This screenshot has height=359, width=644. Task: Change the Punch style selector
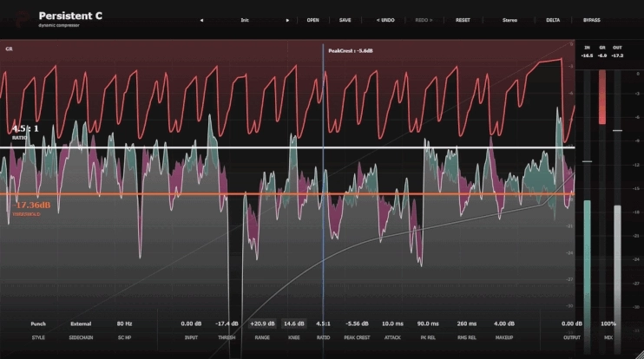click(38, 323)
